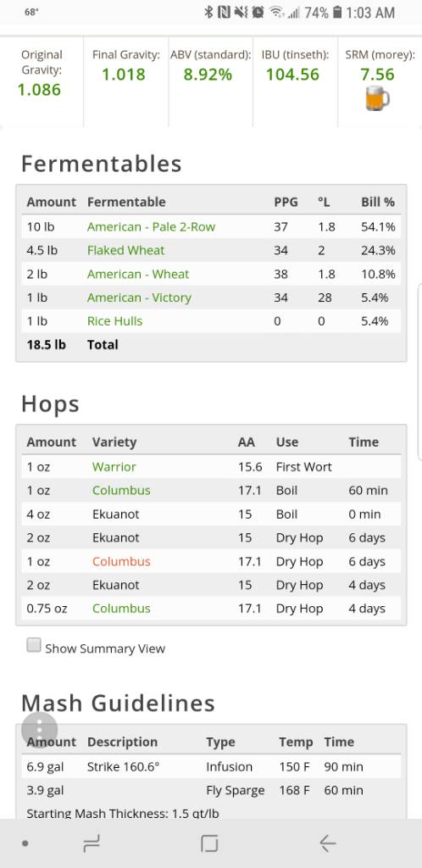Viewport: 422px width, 868px height.
Task: Enable the Show Summary View checkbox
Action: click(x=34, y=645)
